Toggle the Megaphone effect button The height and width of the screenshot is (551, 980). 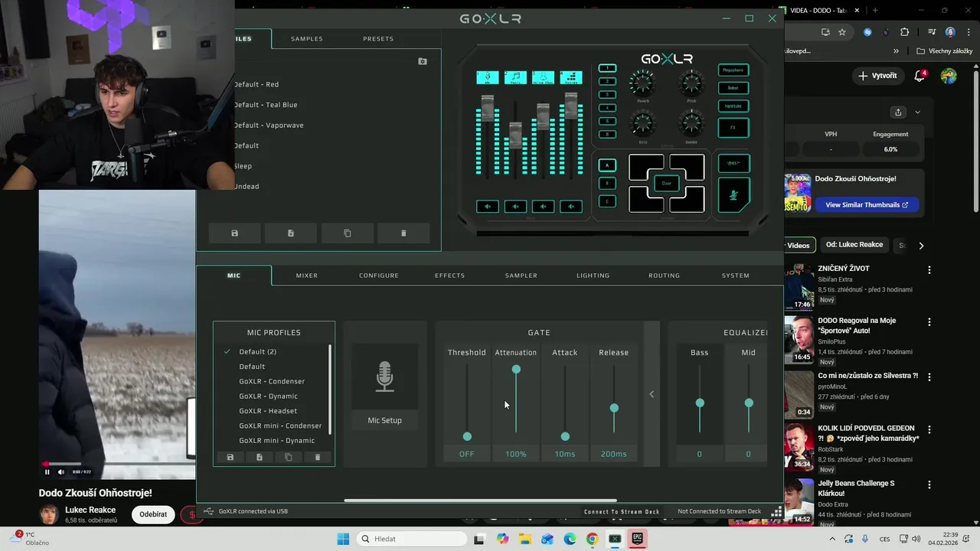(x=733, y=70)
